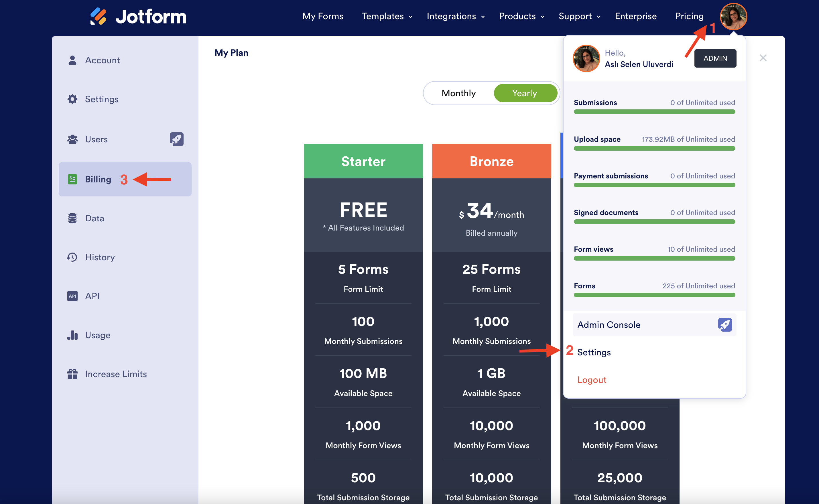
Task: Click the API icon in sidebar
Action: pyautogui.click(x=72, y=296)
